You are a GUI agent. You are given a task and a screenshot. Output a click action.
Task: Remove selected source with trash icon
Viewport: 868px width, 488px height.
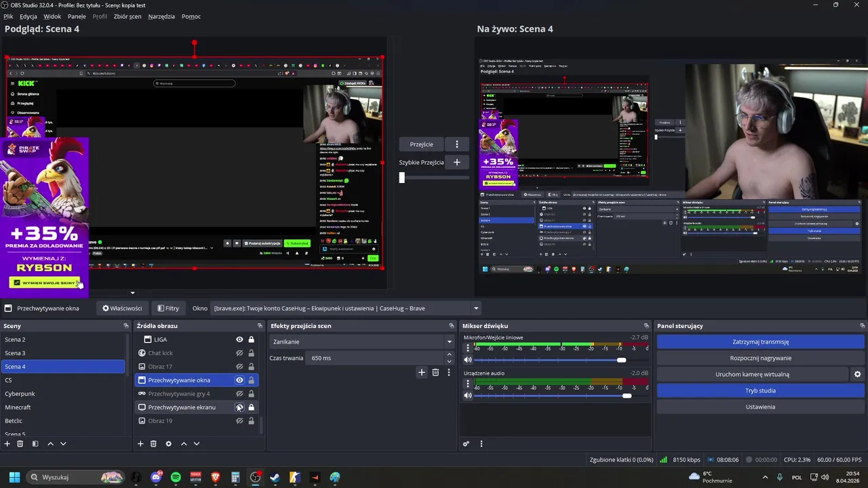153,444
